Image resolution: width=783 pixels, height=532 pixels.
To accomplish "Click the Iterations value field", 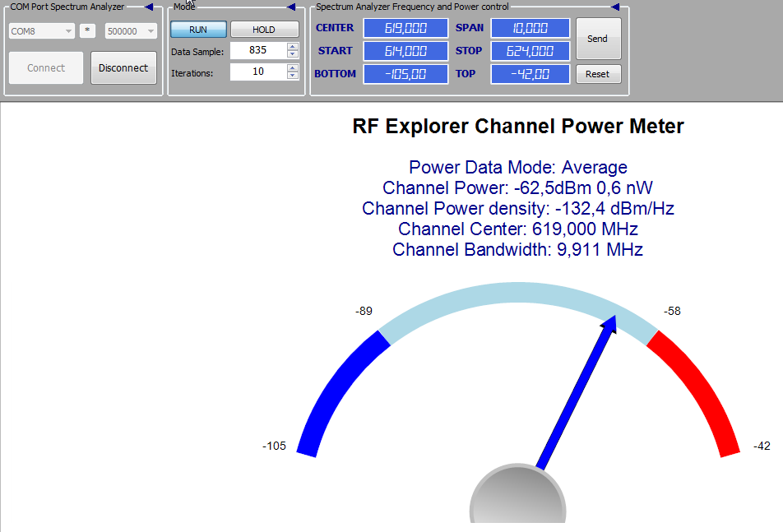I will pyautogui.click(x=258, y=72).
